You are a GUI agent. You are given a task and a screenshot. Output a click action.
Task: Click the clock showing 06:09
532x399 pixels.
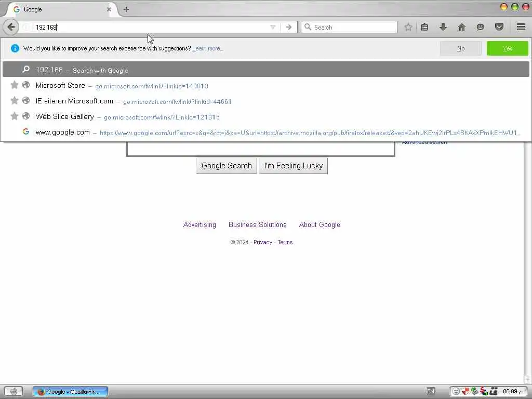click(512, 391)
